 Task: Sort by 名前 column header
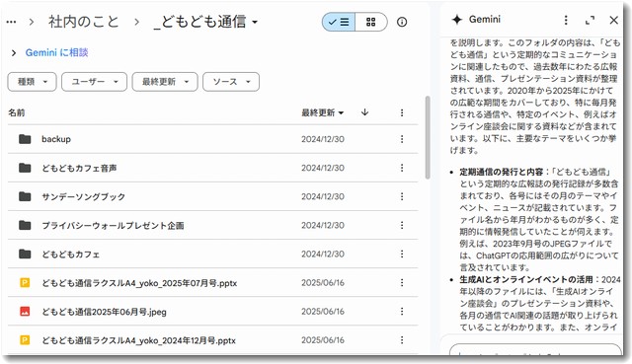(17, 112)
